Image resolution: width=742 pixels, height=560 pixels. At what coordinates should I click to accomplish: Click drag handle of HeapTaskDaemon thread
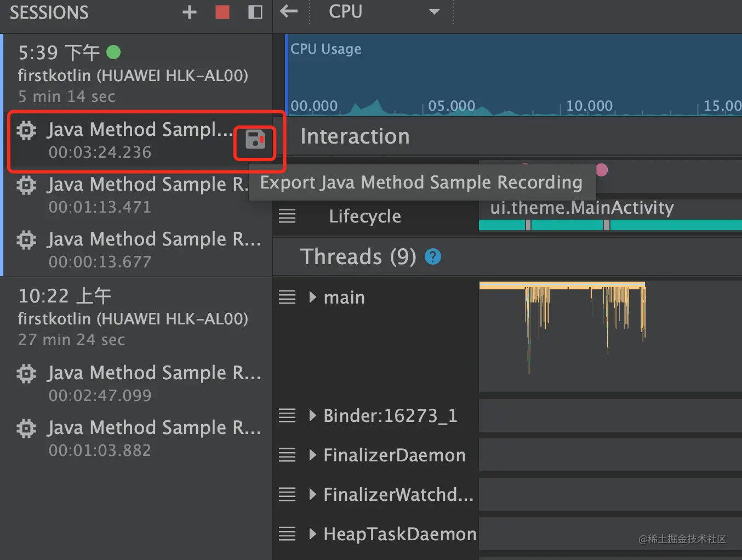point(287,534)
